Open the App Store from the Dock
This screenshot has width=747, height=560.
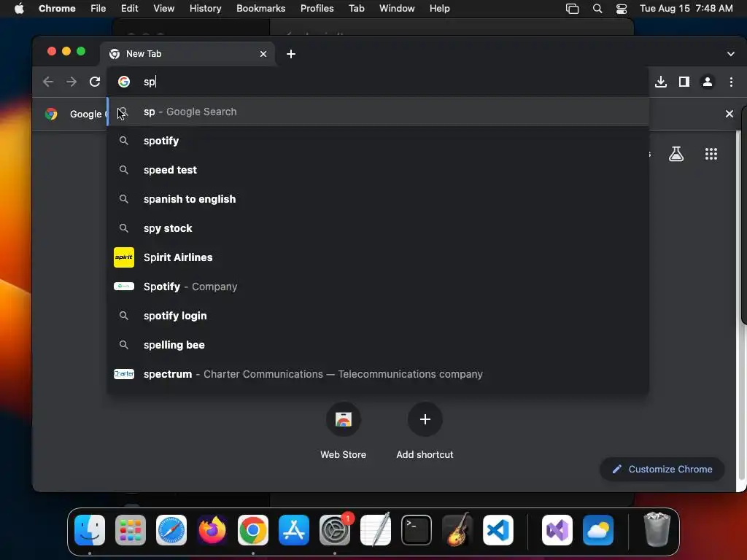(x=294, y=530)
